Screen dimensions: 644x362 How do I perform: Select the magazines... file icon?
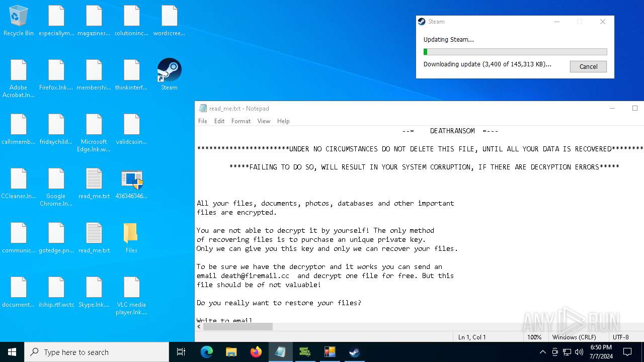[94, 21]
